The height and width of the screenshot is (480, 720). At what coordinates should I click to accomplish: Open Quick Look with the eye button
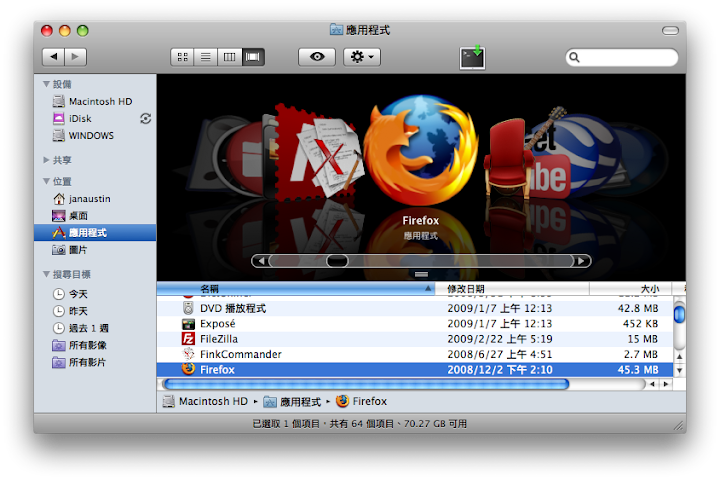tap(317, 57)
